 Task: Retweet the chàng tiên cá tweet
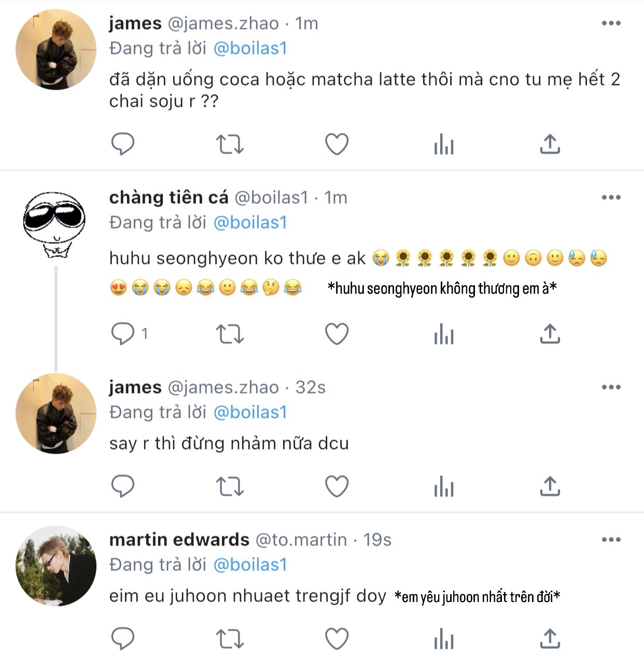coord(229,333)
